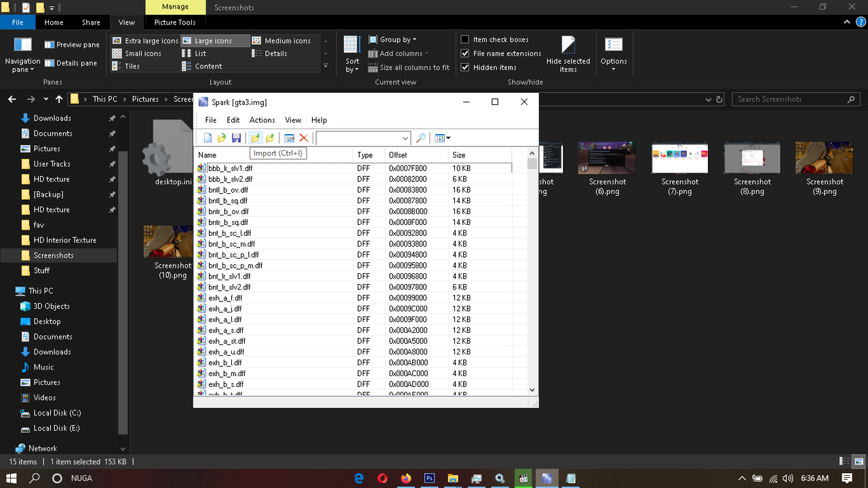
Task: Open Recent locations dropdown beside Forward arrow
Action: tap(45, 100)
